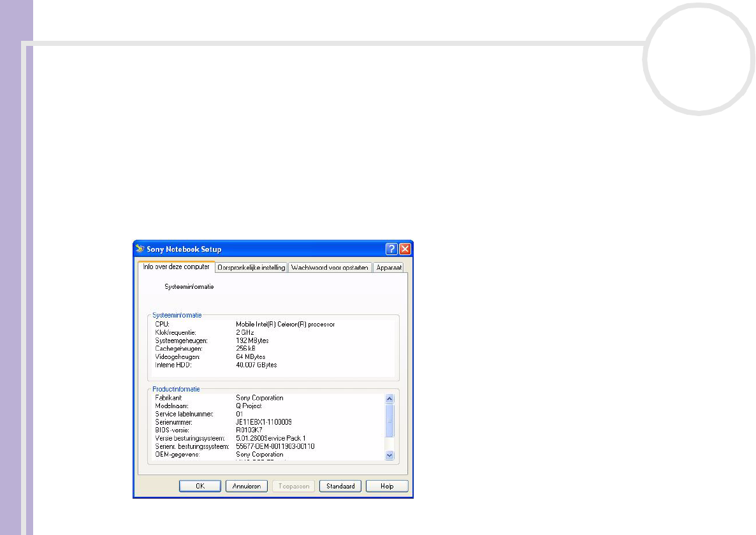Click the 'Interne HDD:' label
The width and height of the screenshot is (756, 535).
click(173, 365)
